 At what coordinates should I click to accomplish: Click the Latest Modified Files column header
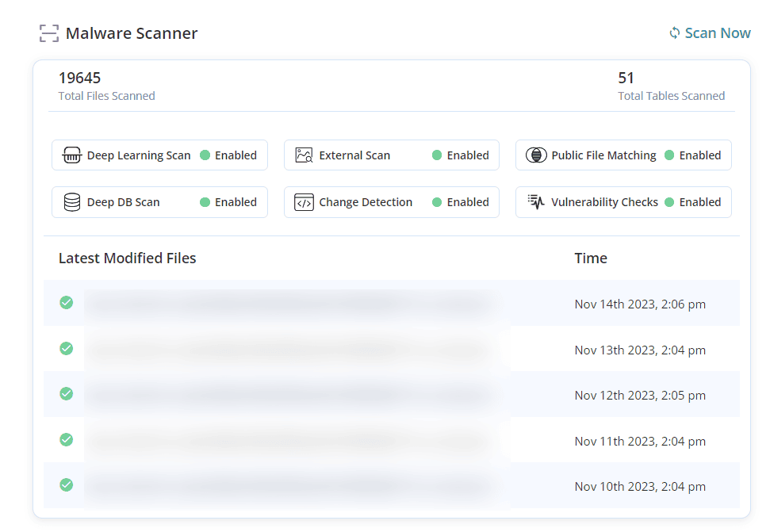click(x=127, y=258)
